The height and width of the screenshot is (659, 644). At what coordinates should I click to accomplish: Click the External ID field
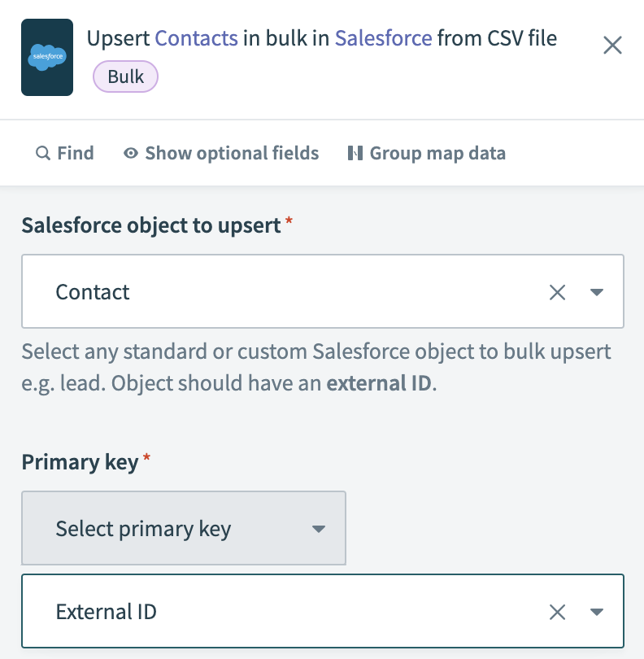pyautogui.click(x=285, y=612)
